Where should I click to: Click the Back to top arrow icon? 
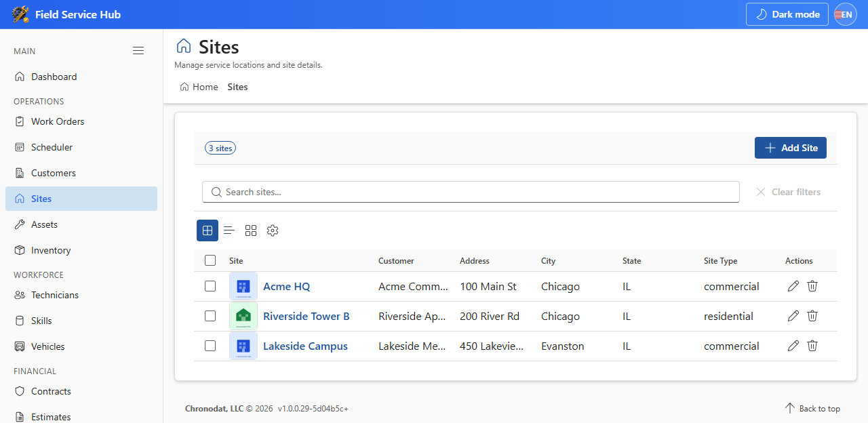pos(790,408)
